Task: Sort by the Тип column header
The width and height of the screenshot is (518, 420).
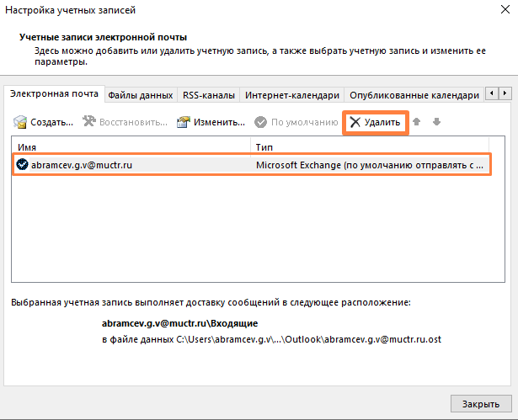Action: coord(371,146)
